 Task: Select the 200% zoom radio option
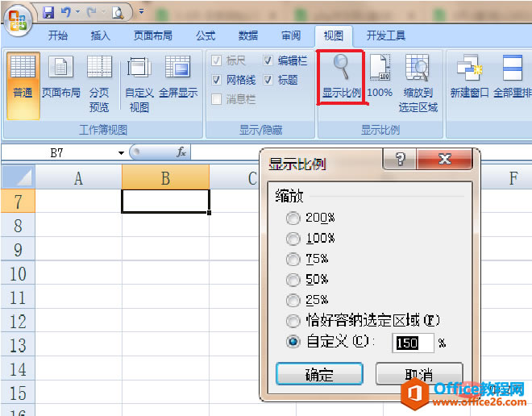[293, 218]
